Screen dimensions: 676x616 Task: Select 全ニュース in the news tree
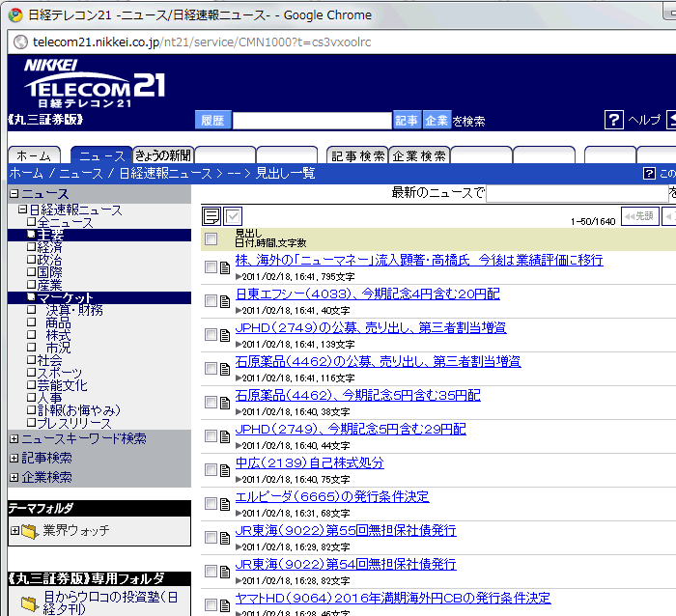pos(65,222)
